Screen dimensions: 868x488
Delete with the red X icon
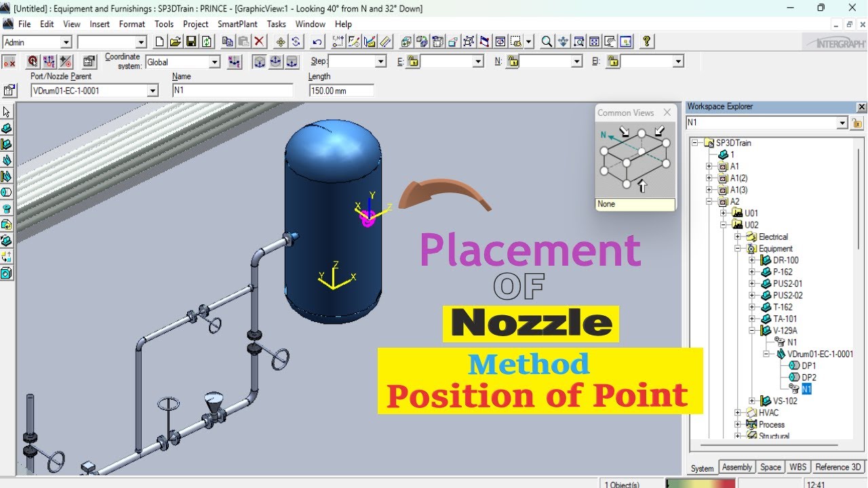[x=259, y=42]
